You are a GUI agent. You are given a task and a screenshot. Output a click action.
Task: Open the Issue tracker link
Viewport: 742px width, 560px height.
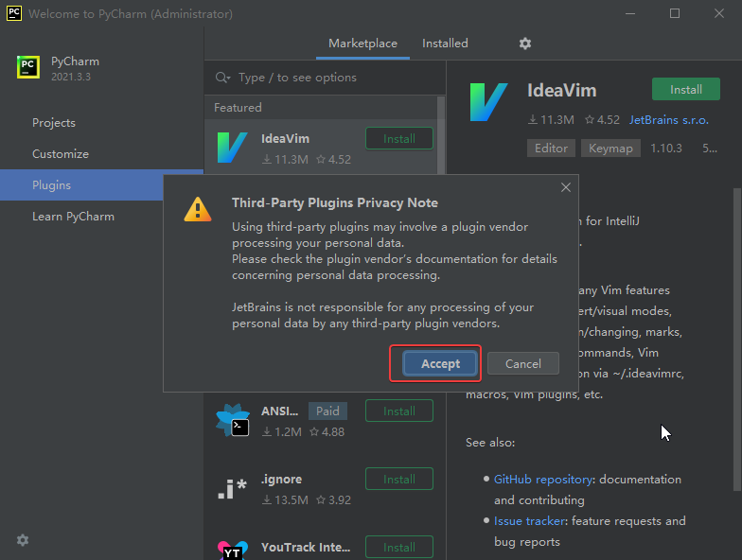point(530,520)
